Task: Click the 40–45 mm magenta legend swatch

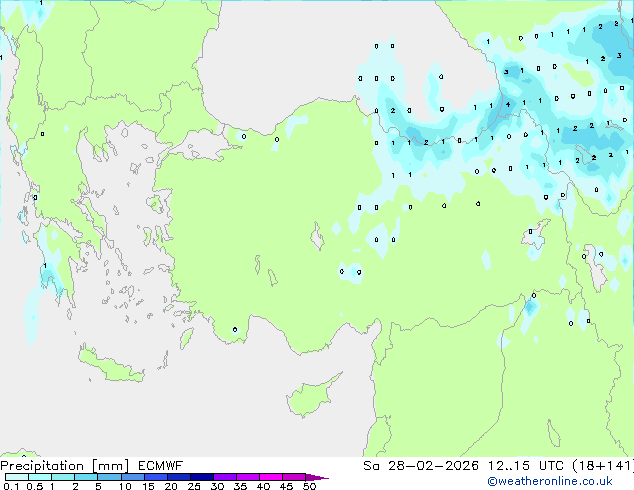Action: click(x=270, y=477)
